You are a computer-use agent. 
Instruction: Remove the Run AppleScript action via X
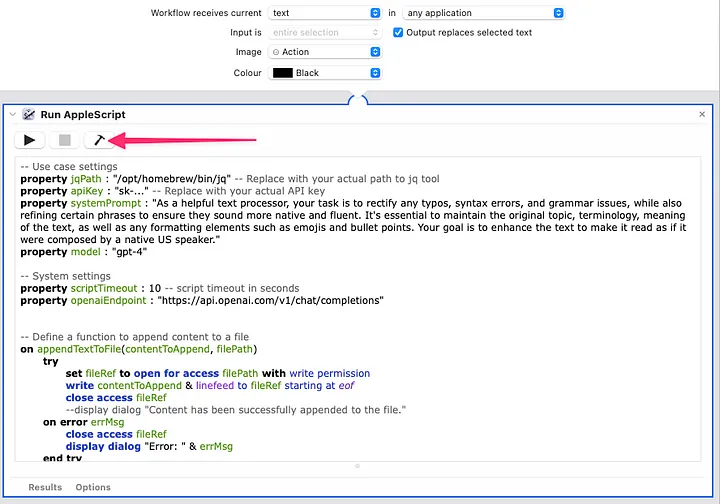pos(702,114)
